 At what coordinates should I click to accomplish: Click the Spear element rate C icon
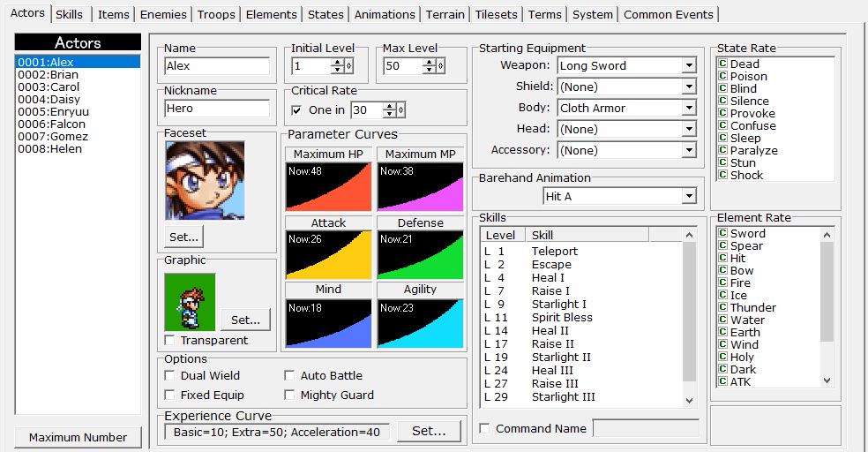click(x=722, y=245)
